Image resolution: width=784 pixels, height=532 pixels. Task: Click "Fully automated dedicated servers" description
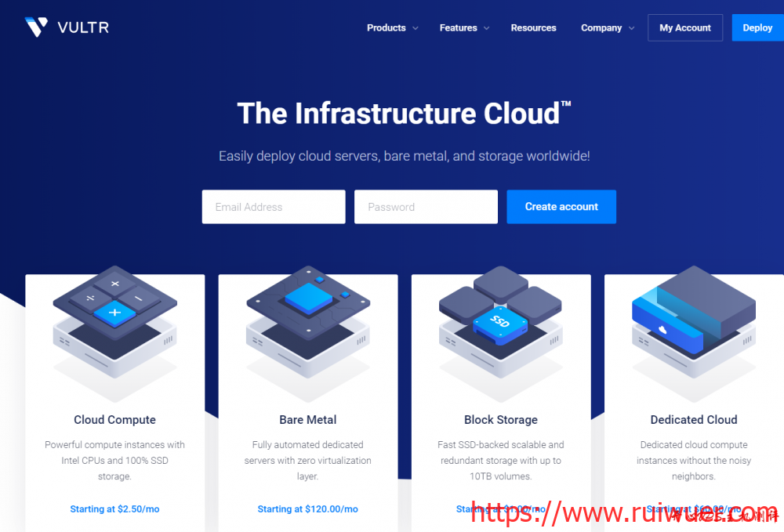[x=307, y=460]
